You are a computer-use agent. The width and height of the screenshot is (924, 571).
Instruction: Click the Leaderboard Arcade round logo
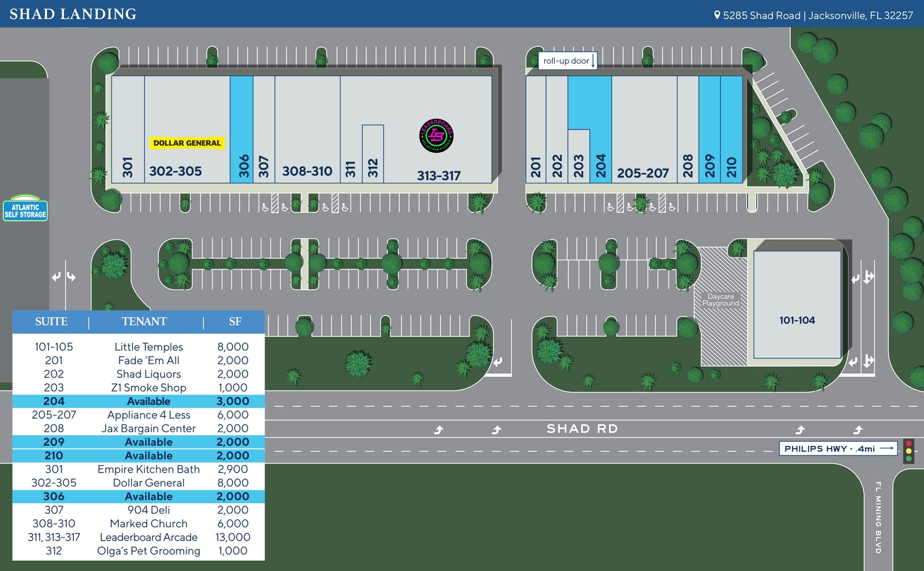(436, 135)
